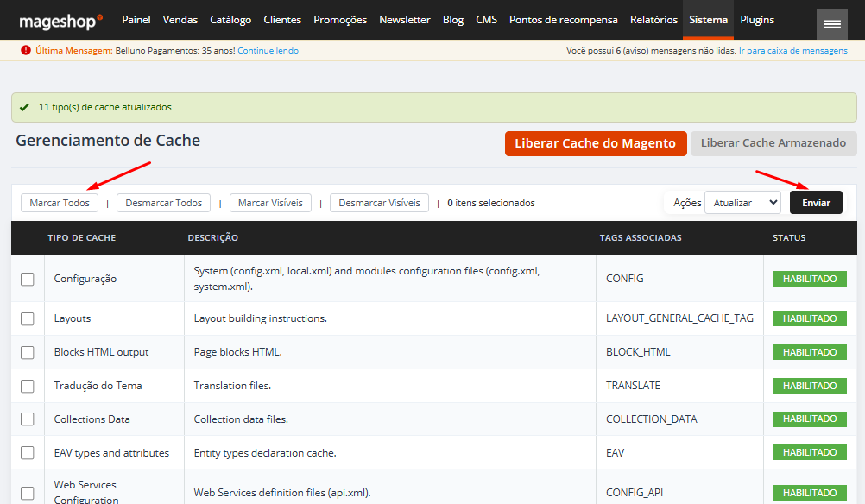865x504 pixels.
Task: Click the Status column header
Action: point(789,237)
